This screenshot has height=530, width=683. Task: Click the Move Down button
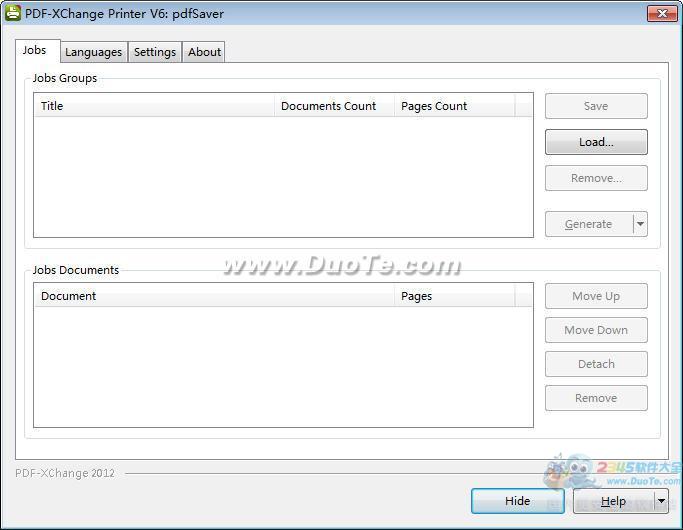coord(596,330)
